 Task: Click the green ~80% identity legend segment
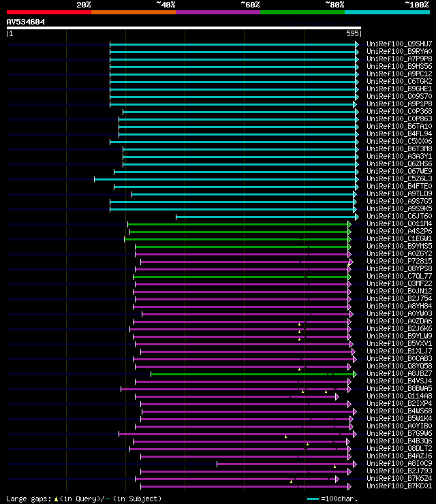click(x=302, y=12)
